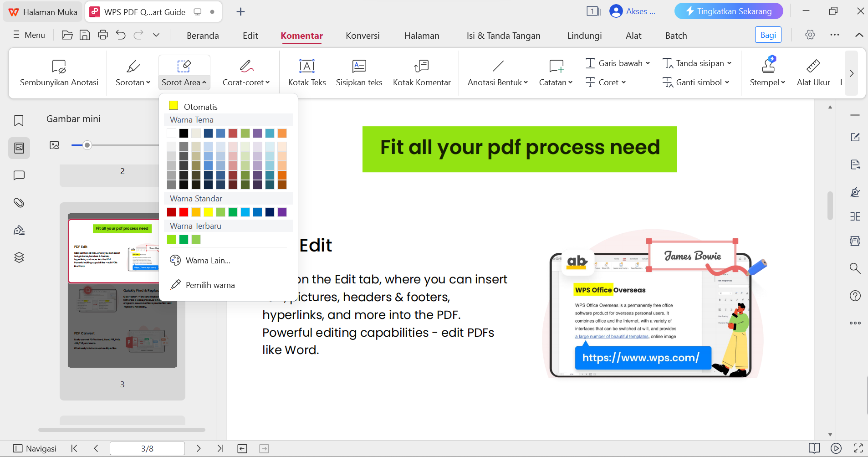Toggle Sembunyikan Anotasi to hide annotations
868x457 pixels.
(x=58, y=72)
